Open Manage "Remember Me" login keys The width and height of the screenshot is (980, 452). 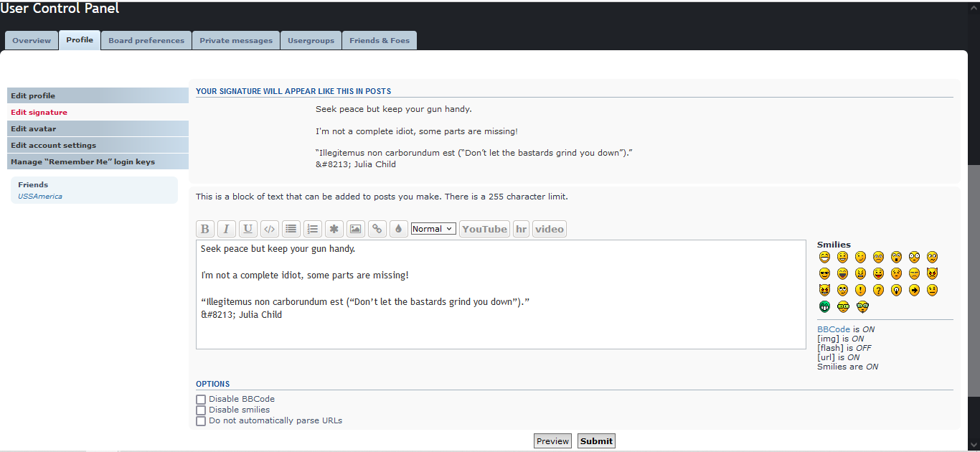coord(98,161)
